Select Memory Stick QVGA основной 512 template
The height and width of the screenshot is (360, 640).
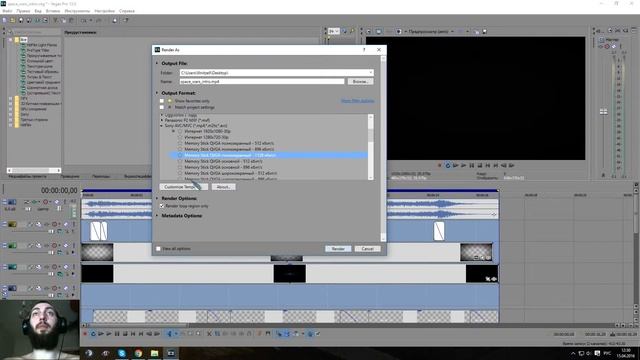[223, 161]
